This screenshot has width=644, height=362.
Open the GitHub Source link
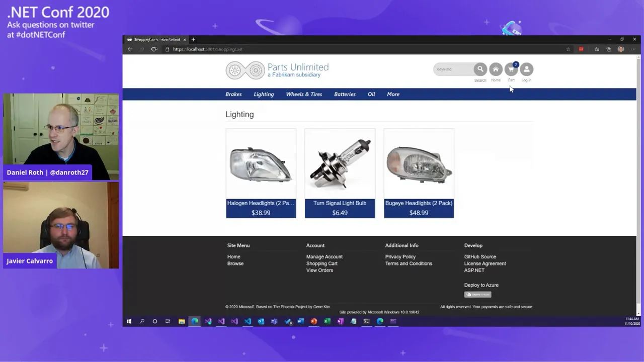click(x=480, y=257)
